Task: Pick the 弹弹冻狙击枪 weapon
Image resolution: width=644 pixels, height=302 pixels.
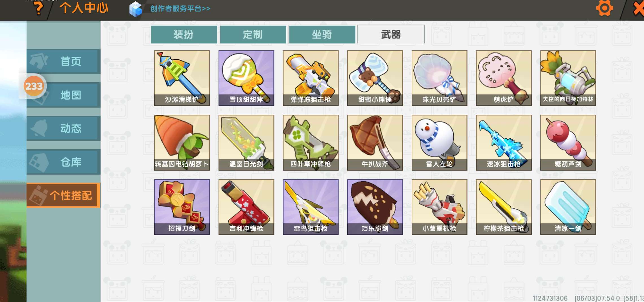Action: (311, 78)
